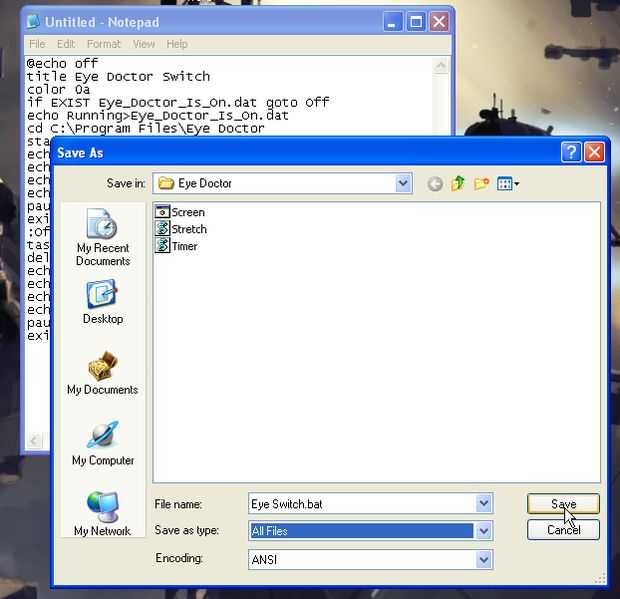Create a new folder
Screen dimensions: 620x599
481,184
